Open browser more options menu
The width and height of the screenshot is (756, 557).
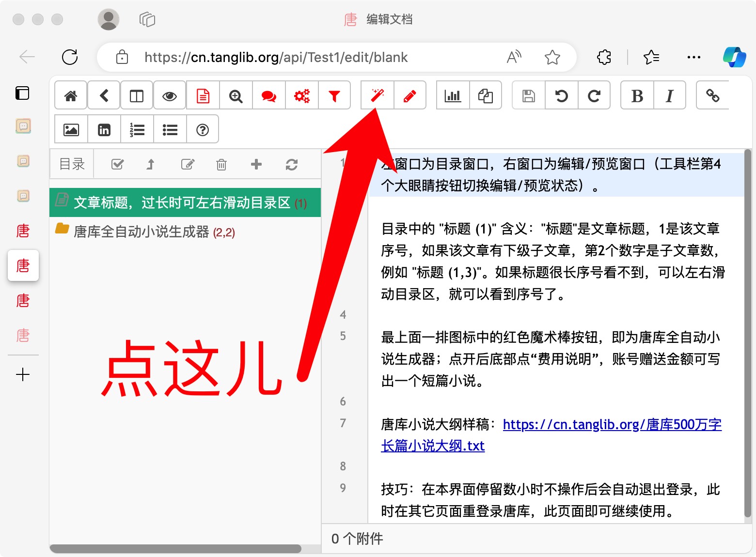[693, 57]
